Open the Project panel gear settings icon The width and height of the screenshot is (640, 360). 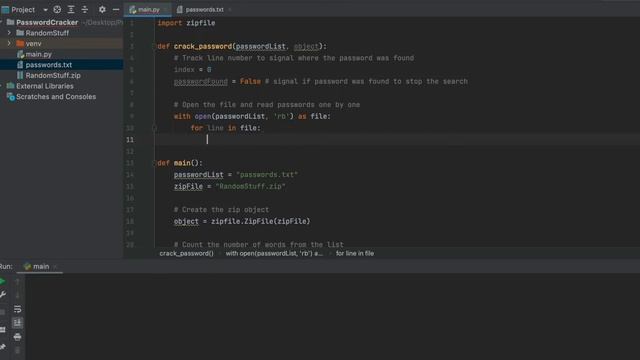pyautogui.click(x=102, y=9)
